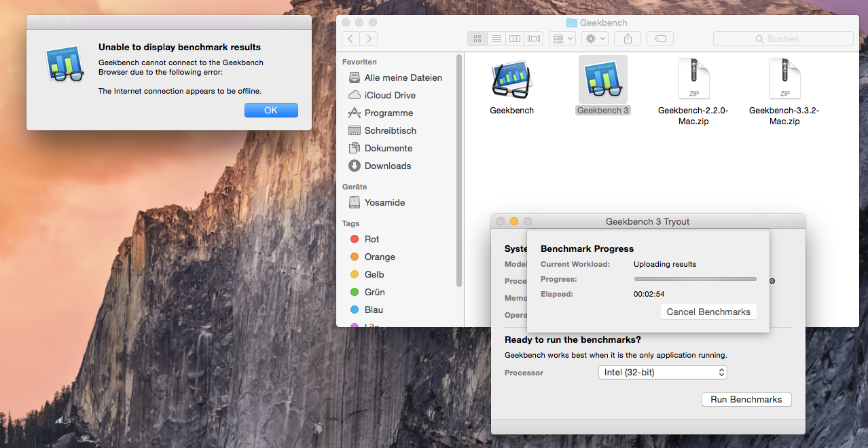Select the Geekbench-2.2.0-Mac.zip file
The width and height of the screenshot is (868, 448).
[693, 79]
